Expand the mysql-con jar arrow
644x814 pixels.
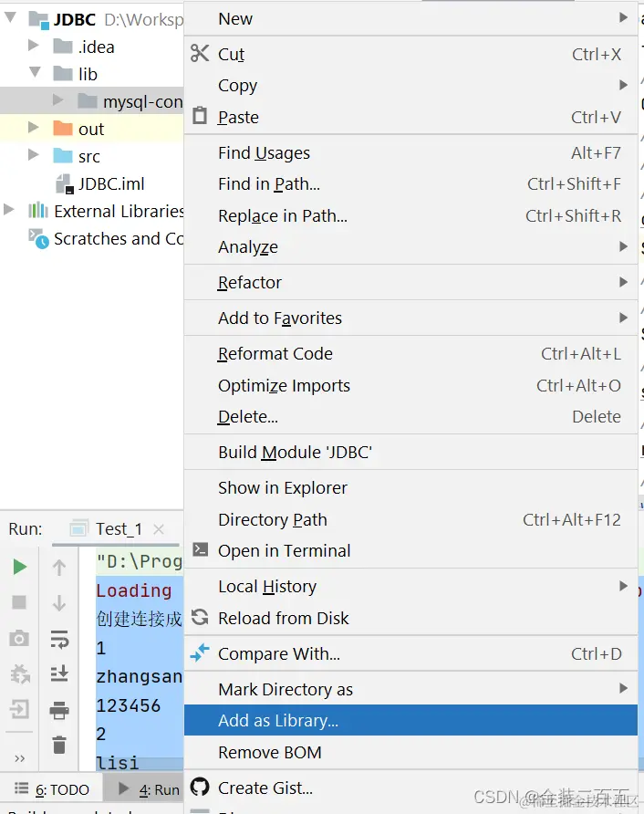58,99
